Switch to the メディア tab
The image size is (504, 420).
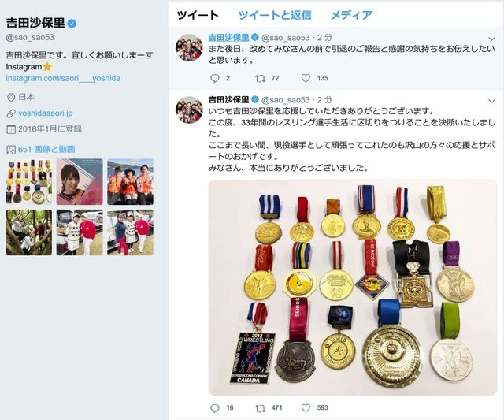pyautogui.click(x=351, y=15)
